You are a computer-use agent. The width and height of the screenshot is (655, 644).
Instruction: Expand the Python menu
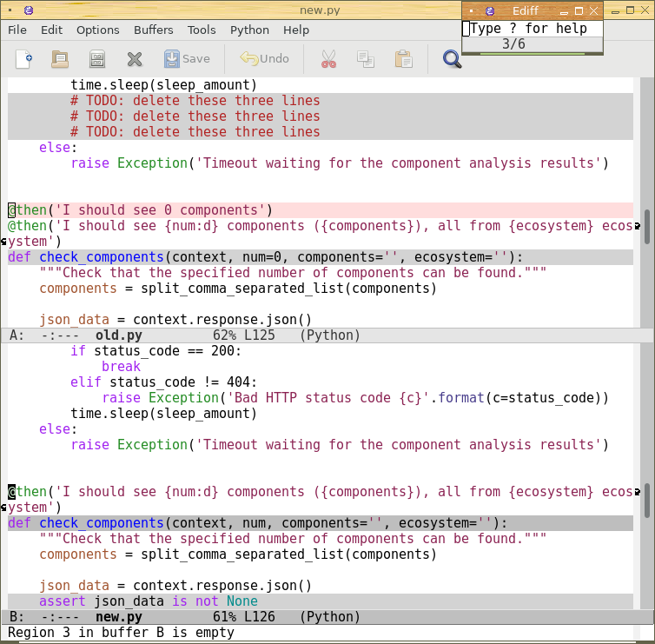pos(249,30)
